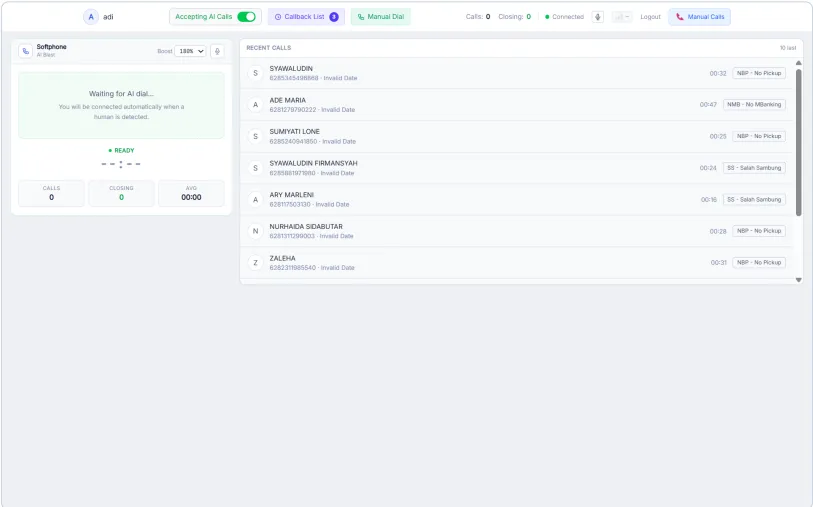Click the signal strength indicator in header
813x507 pixels.
click(622, 17)
